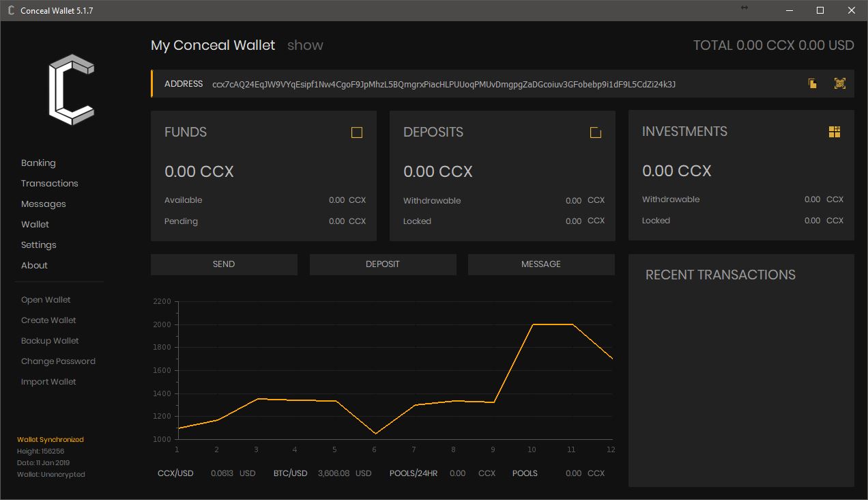Choose Import Wallet option
This screenshot has width=868, height=500.
(x=48, y=381)
